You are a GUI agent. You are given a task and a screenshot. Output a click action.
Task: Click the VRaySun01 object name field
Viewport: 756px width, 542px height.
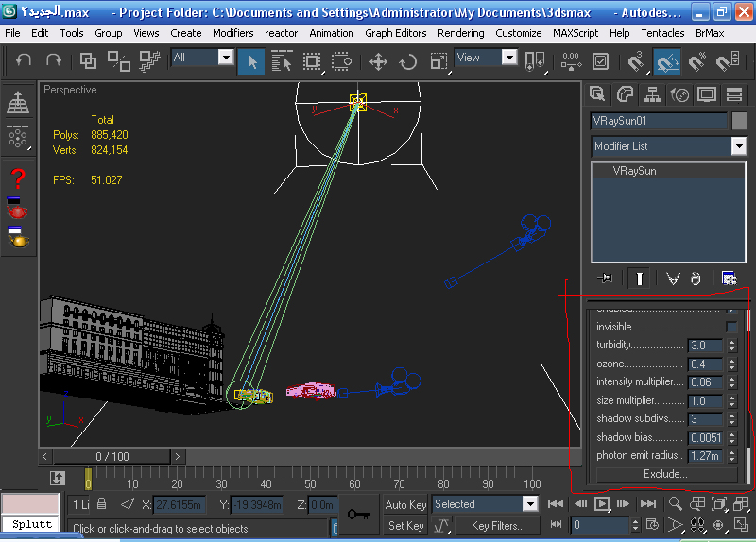coord(659,121)
